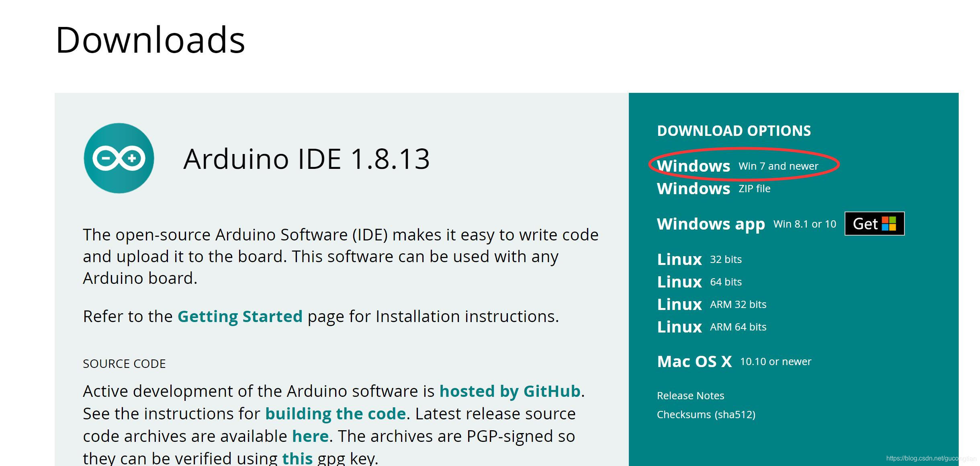Click the 'here' source archives link
Screen dimensions: 980x466
[310, 436]
